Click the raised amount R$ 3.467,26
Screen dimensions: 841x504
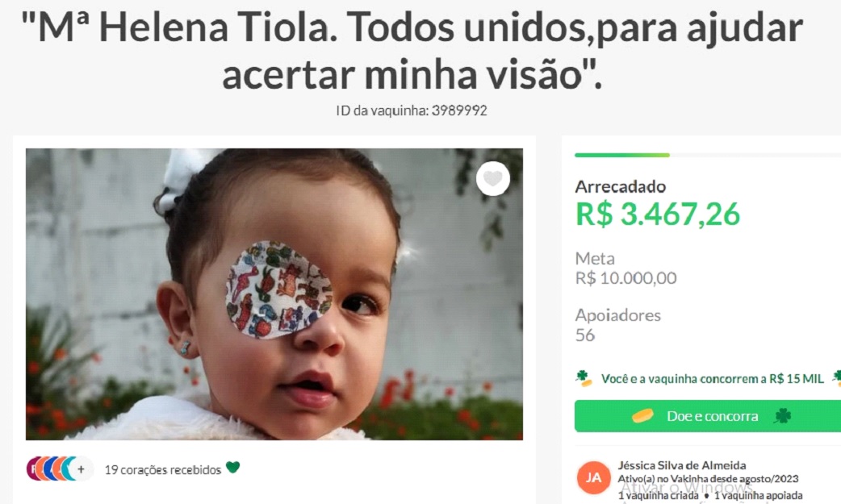click(x=658, y=214)
